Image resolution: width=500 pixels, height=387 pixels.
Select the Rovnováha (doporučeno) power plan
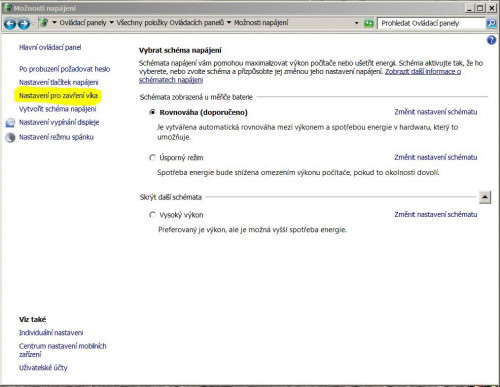click(152, 112)
